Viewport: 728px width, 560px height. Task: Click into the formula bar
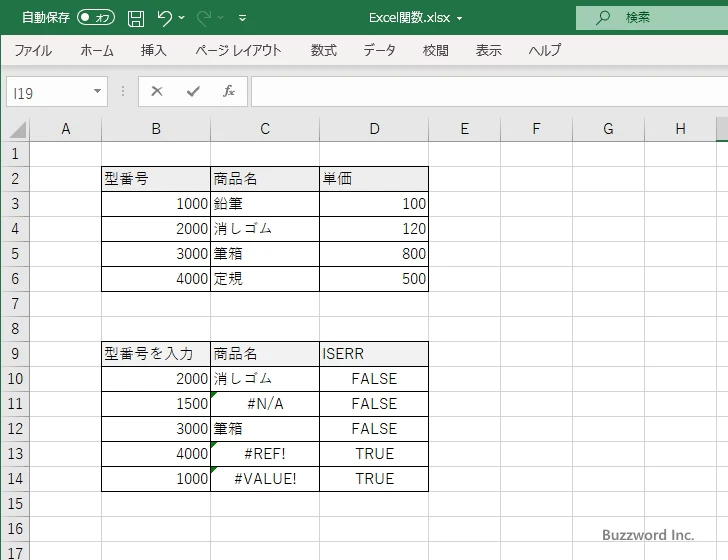pyautogui.click(x=490, y=92)
